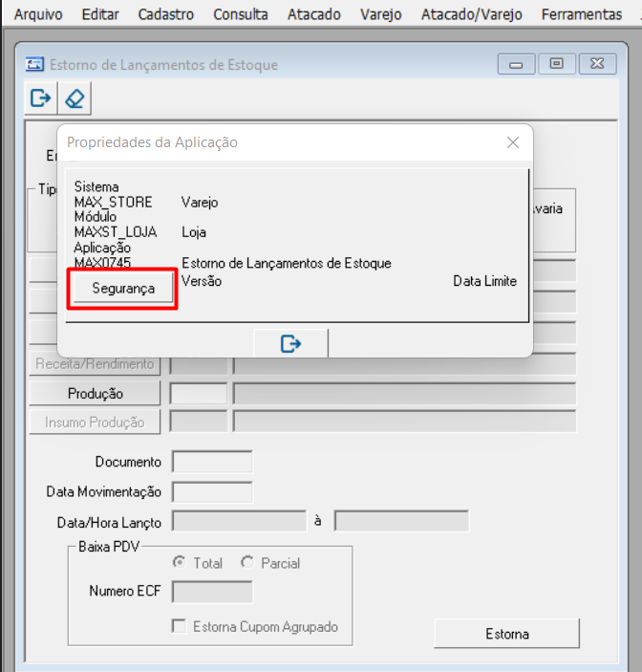Open the Atacado menu
The width and height of the screenshot is (642, 672).
(x=314, y=14)
